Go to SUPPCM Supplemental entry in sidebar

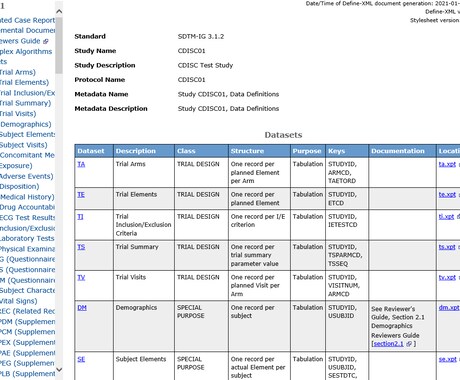coord(27,332)
